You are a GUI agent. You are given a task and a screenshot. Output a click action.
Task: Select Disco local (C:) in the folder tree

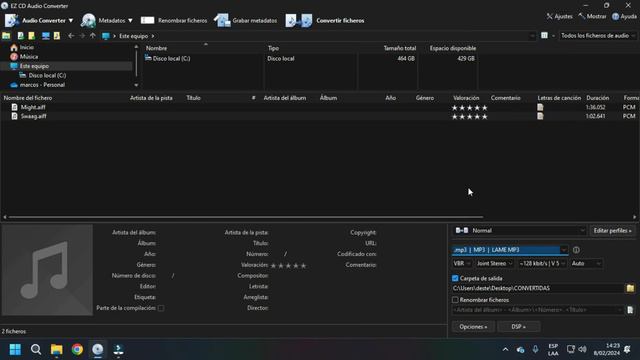coord(47,76)
